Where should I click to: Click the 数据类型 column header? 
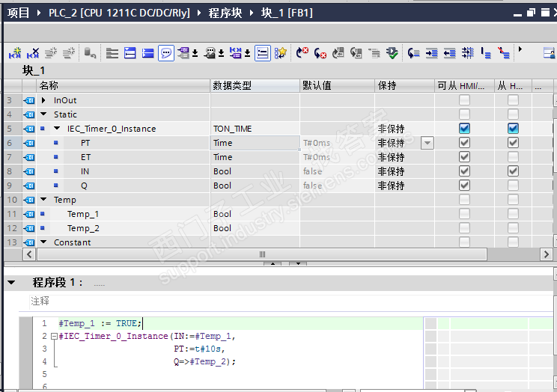pos(255,85)
